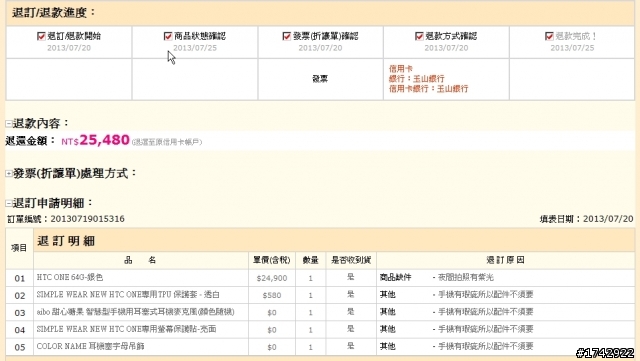
Task: Toggle the 退訂/退款開始 checkbox
Action: (x=41, y=36)
